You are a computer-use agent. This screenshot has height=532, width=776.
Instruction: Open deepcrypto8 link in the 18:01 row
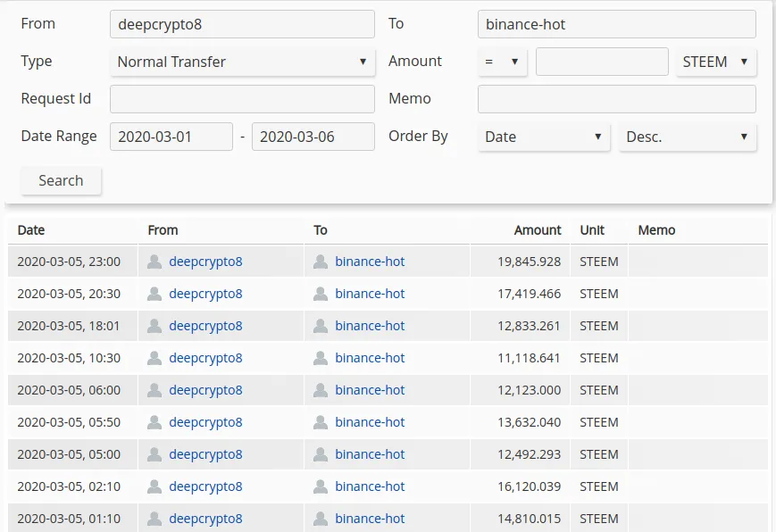point(205,326)
